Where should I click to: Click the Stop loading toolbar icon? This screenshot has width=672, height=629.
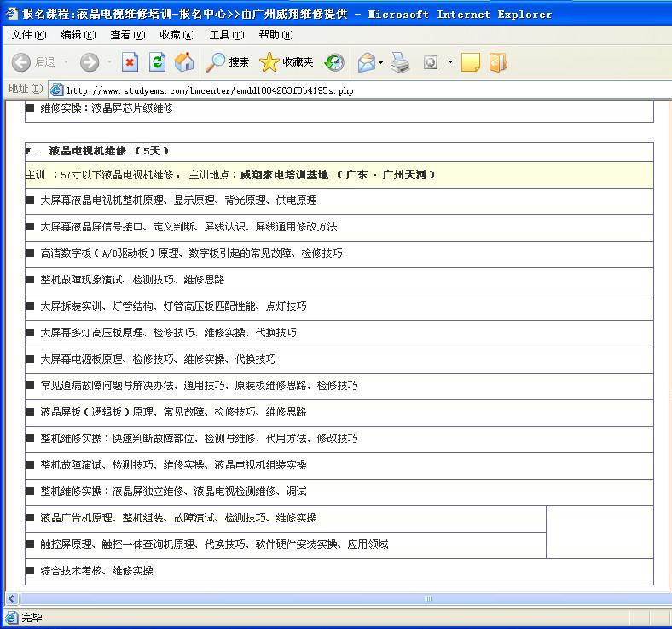click(130, 61)
